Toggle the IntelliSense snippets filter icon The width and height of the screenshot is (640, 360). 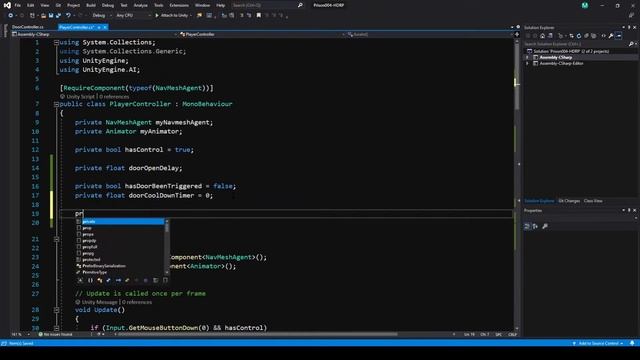click(x=165, y=280)
